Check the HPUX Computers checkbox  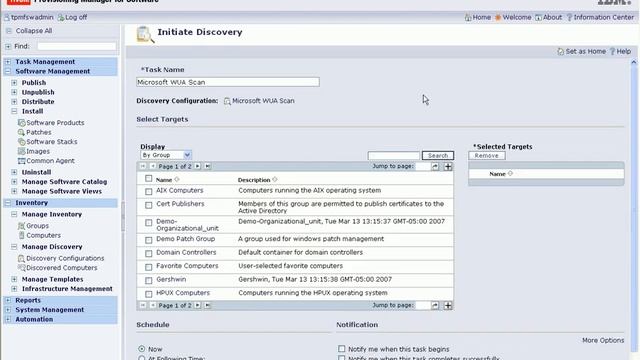point(149,294)
